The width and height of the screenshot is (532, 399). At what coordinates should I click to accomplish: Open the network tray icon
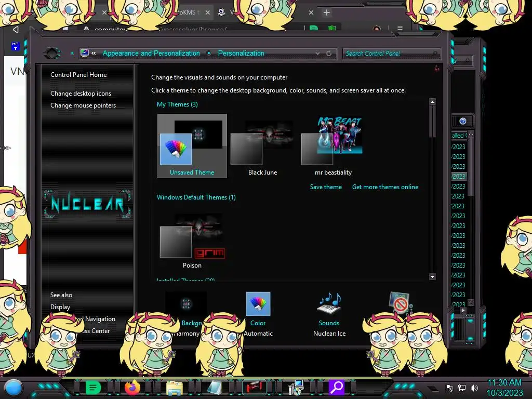462,388
